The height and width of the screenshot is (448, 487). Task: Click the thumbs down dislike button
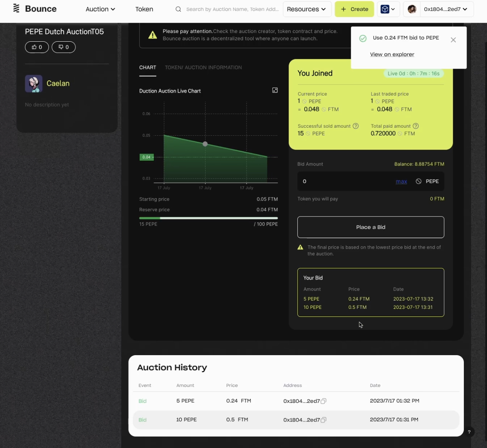tap(63, 47)
